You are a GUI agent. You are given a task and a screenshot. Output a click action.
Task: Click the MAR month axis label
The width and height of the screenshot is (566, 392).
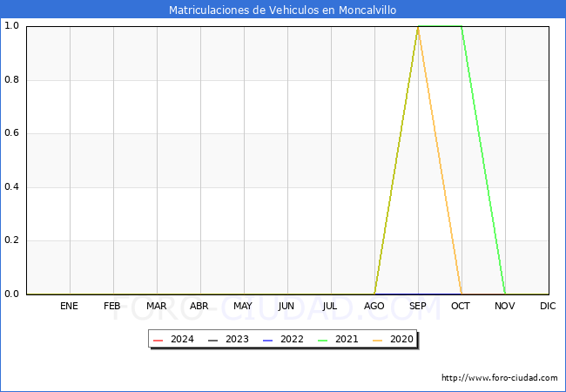coord(156,306)
